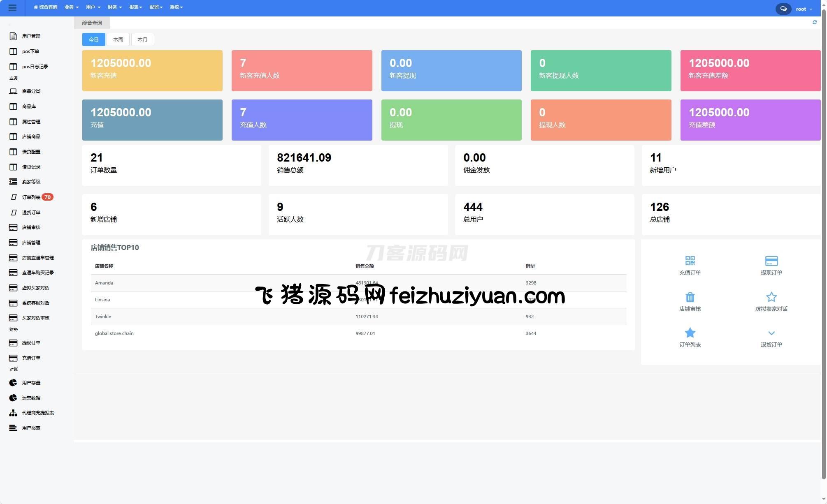Screen dimensions: 827x504
Task: Open 虚拟卖家对话 star shortcut
Action: tap(771, 297)
